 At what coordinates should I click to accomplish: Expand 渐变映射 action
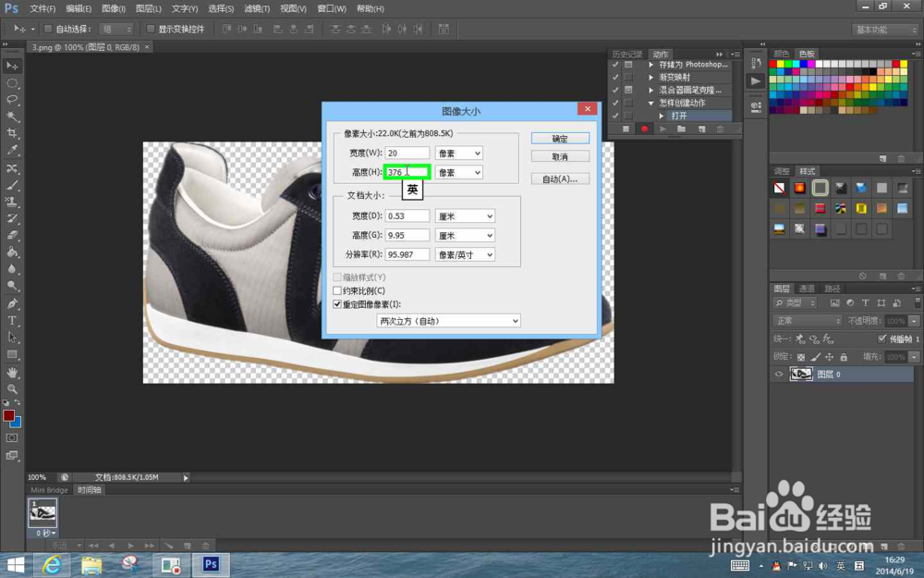(651, 78)
